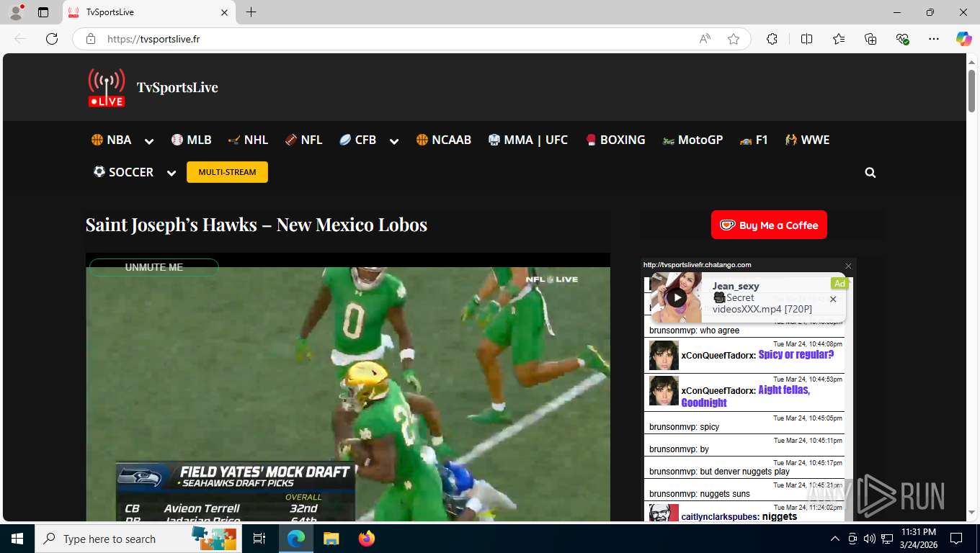The image size is (980, 553).
Task: Open the network tray icon
Action: tap(886, 539)
